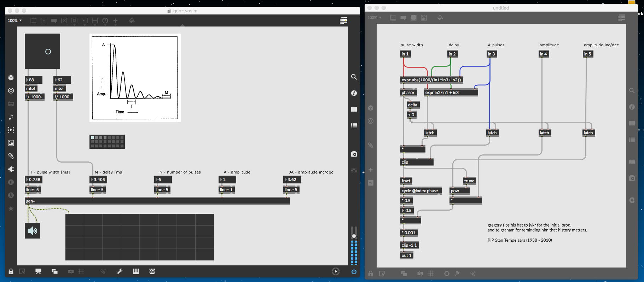The height and width of the screenshot is (282, 644).
Task: Open the object browser cube icon in gen~.vosim sidebar
Action: (x=11, y=78)
